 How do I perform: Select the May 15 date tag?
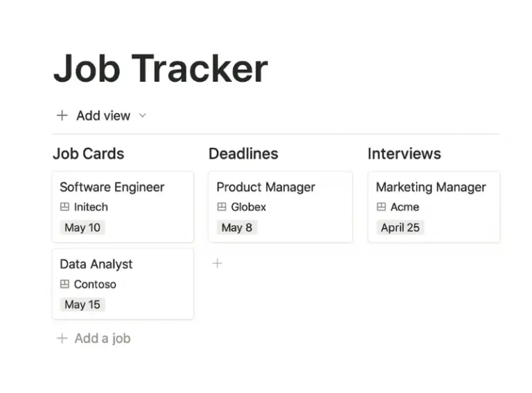82,304
